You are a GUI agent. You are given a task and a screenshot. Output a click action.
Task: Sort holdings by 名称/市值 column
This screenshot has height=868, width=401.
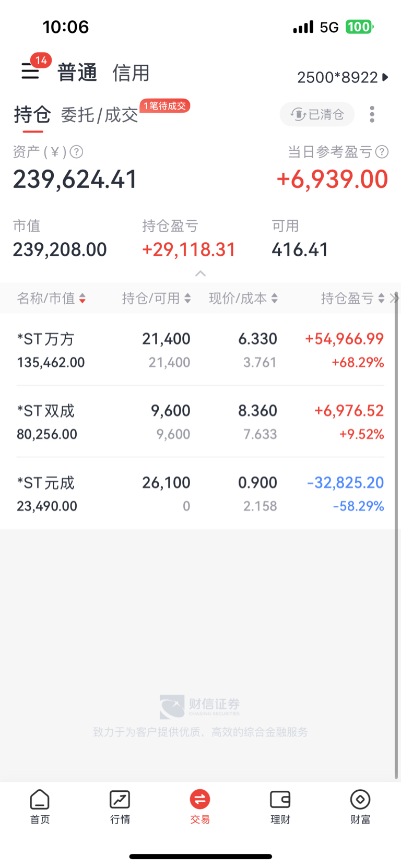51,299
